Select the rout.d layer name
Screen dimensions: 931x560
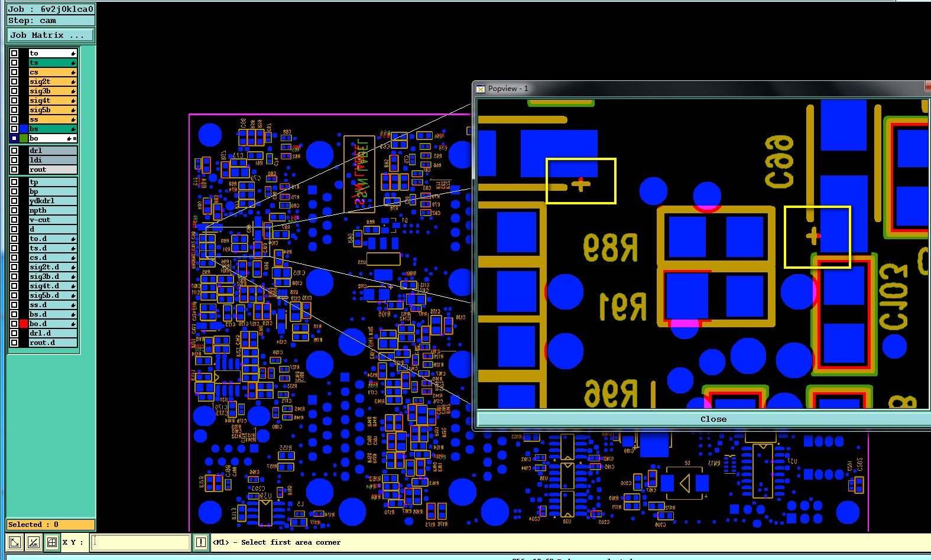pos(53,343)
